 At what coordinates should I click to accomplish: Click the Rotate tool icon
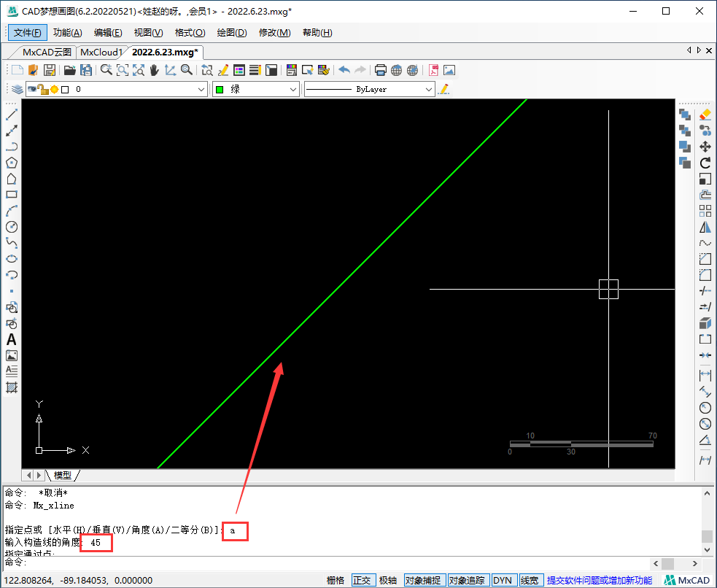click(705, 163)
